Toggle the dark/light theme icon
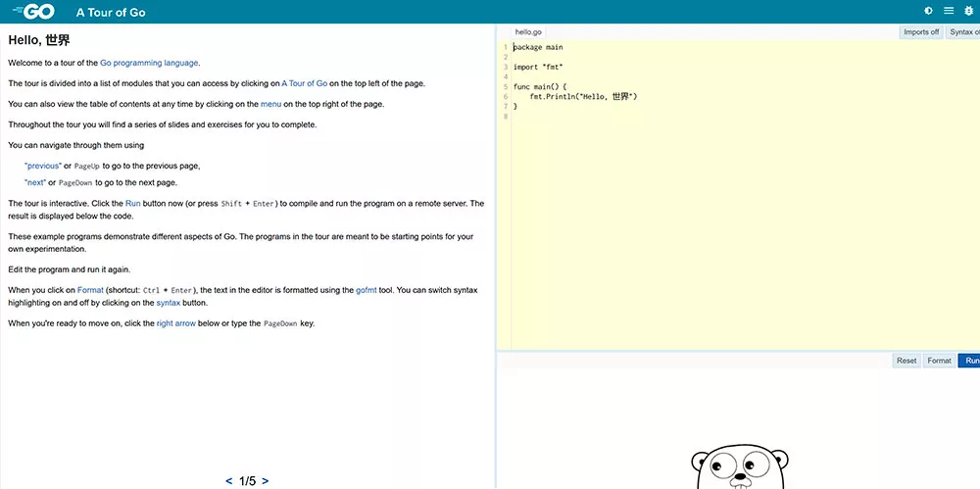 pyautogui.click(x=928, y=11)
